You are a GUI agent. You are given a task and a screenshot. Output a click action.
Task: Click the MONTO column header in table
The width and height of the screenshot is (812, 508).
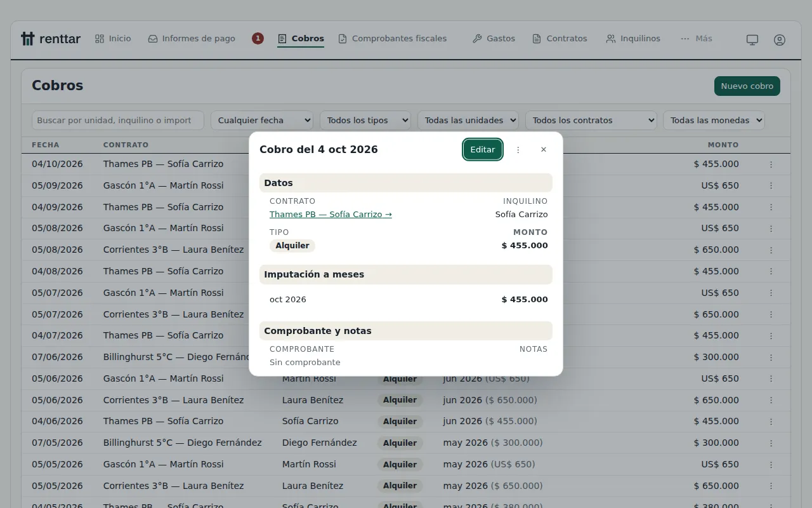tap(723, 145)
